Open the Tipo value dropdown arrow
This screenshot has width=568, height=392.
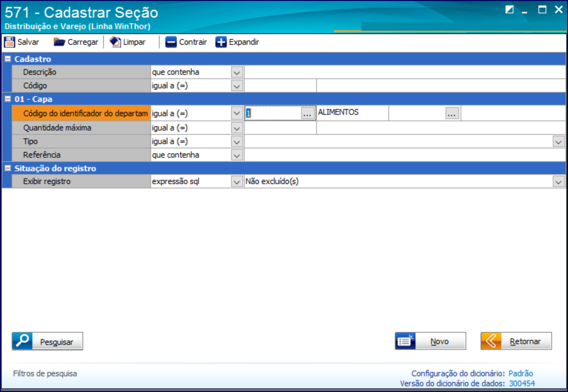tap(558, 141)
